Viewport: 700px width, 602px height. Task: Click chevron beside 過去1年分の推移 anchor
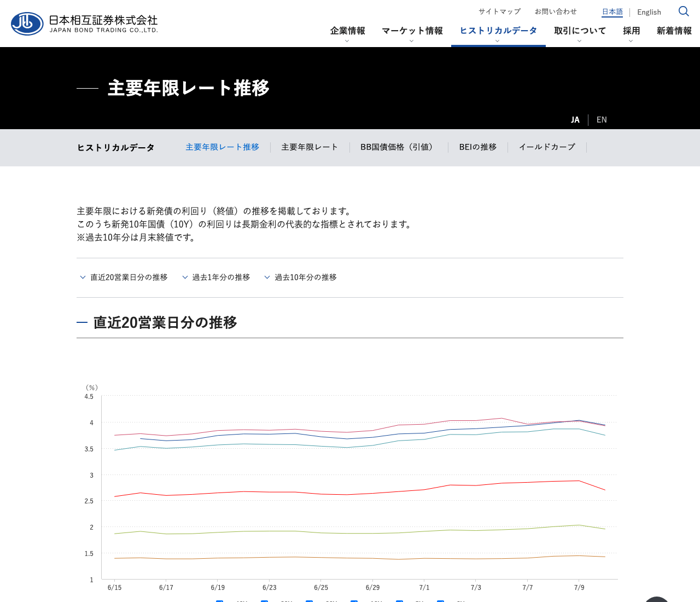(x=185, y=277)
